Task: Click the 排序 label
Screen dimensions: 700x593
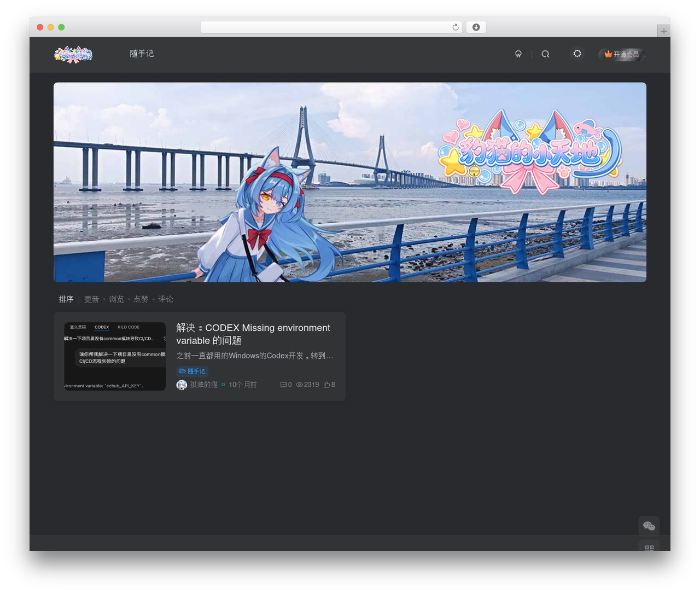Action: (x=66, y=299)
